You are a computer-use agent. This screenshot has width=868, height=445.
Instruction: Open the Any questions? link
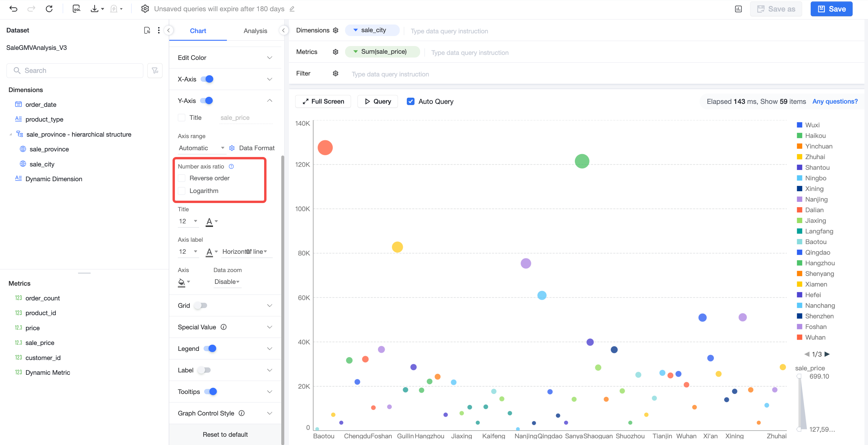coord(835,102)
